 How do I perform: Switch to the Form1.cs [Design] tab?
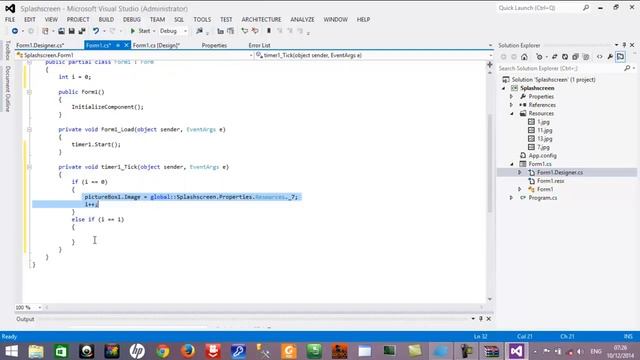156,45
